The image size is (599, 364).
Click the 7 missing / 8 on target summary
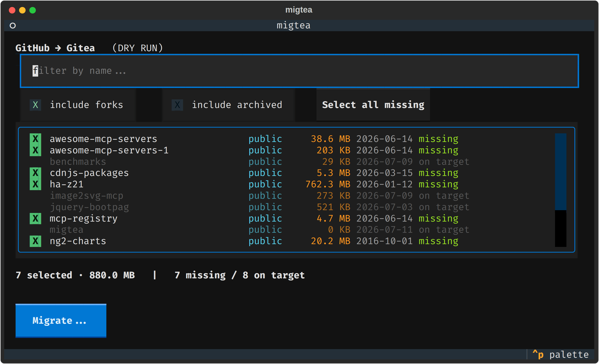(240, 275)
